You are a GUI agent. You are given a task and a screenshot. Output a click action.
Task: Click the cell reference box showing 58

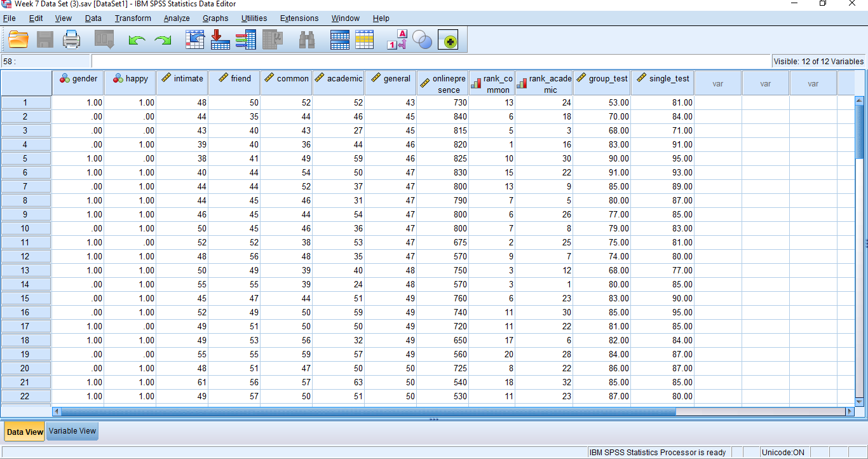click(46, 62)
